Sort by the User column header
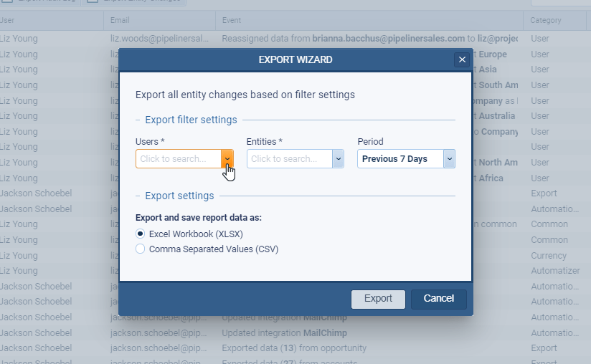Screen dimensions: 591x364 click(9, 21)
